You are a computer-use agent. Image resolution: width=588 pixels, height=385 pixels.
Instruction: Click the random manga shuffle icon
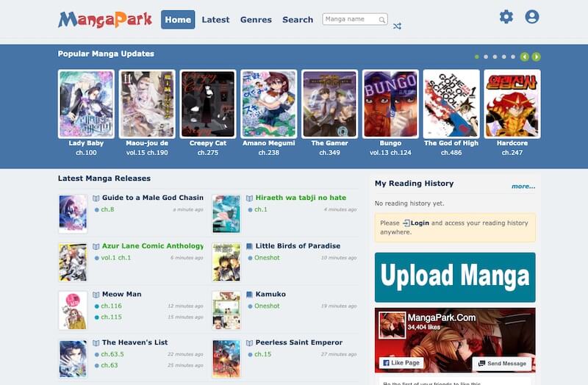[397, 26]
